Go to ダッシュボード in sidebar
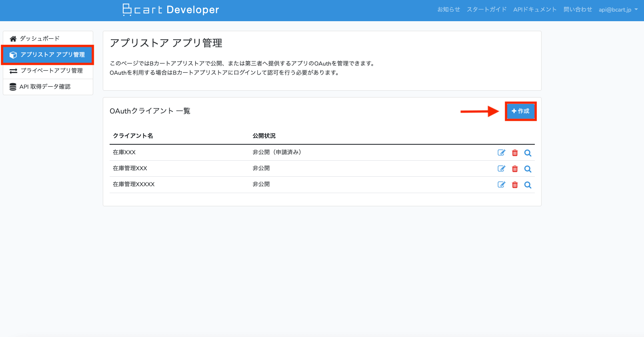This screenshot has width=644, height=337. 40,39
